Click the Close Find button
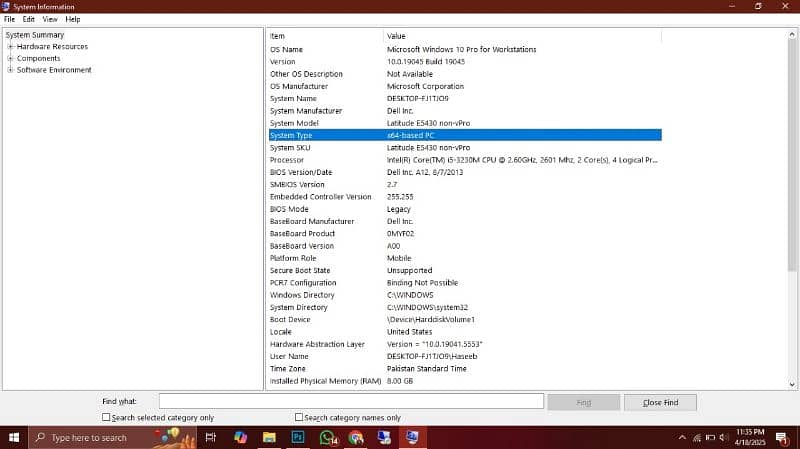800x449 pixels. pos(660,402)
